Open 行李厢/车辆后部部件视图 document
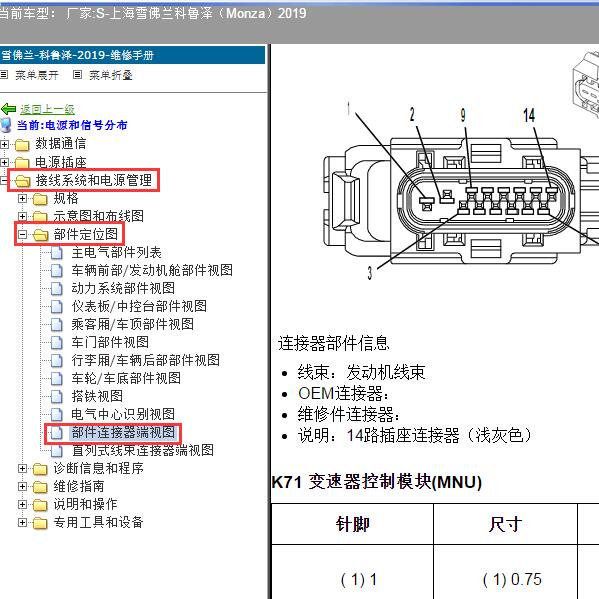 (146, 360)
